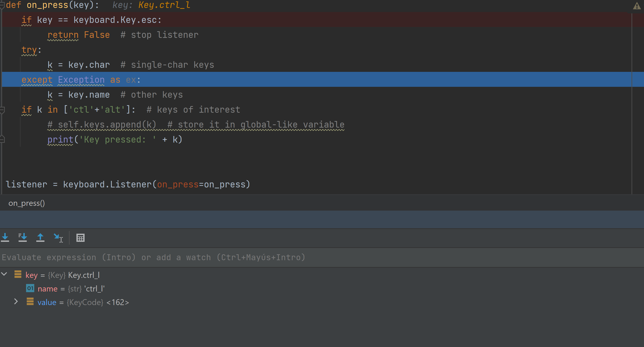
Task: Click the value KeyCode object icon
Action: (30, 302)
